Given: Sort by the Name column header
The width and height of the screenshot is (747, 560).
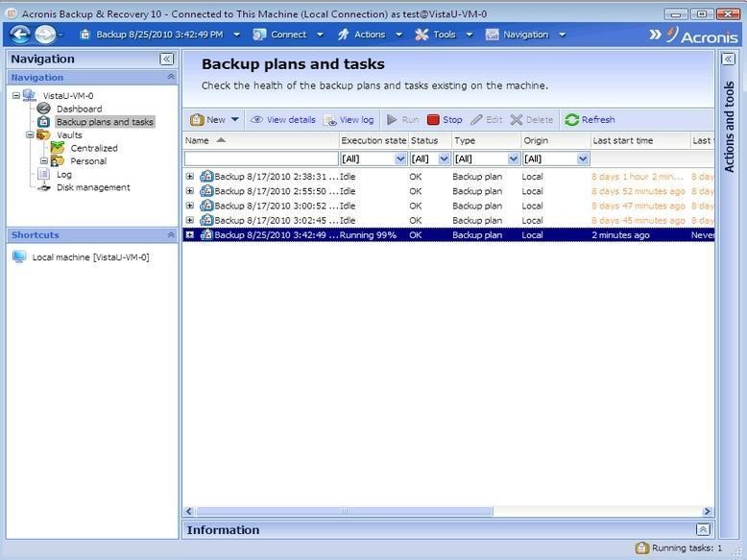Looking at the screenshot, I should point(261,140).
